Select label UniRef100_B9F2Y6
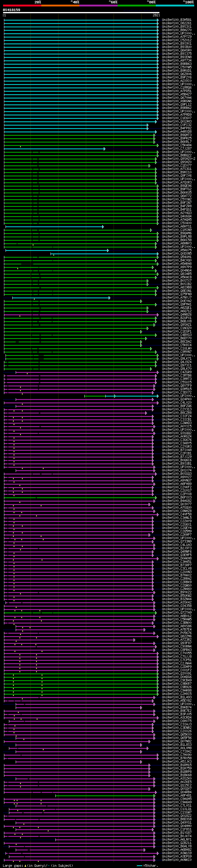 pyautogui.click(x=177, y=78)
